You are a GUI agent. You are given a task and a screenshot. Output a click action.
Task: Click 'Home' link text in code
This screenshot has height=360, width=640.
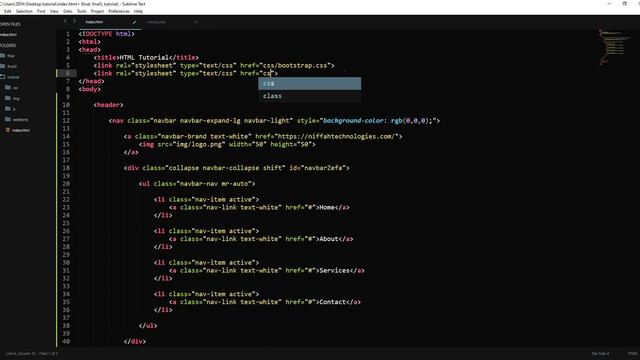coord(327,207)
